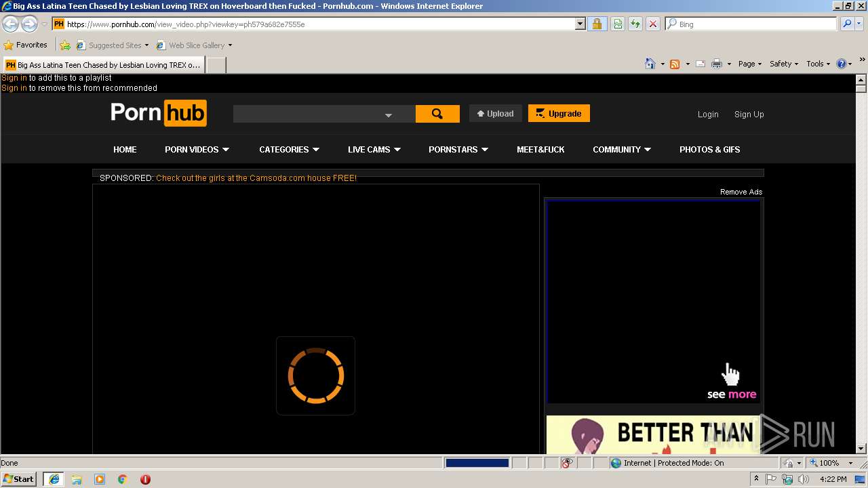
Task: Open a new blank tab
Action: click(216, 65)
